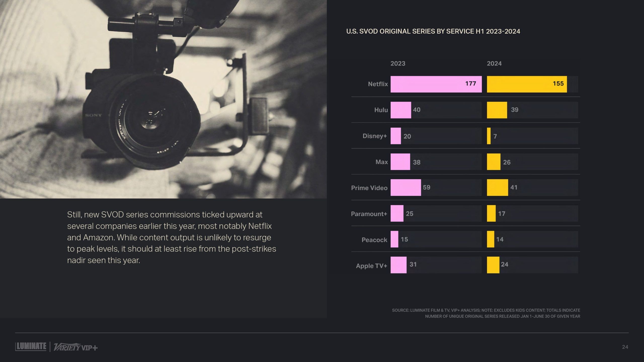Viewport: 644px width, 362px height.
Task: Click the Disney+ 2024 value 7
Action: (495, 137)
